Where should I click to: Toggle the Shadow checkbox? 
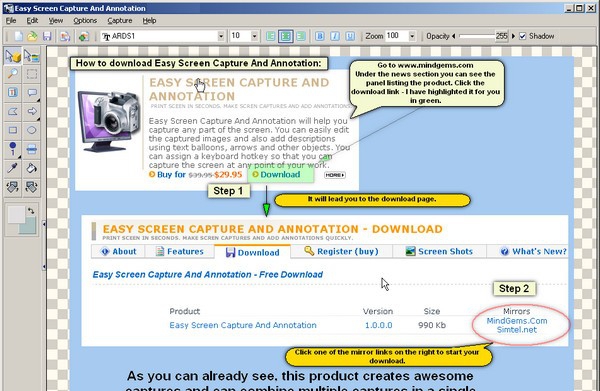tap(523, 36)
